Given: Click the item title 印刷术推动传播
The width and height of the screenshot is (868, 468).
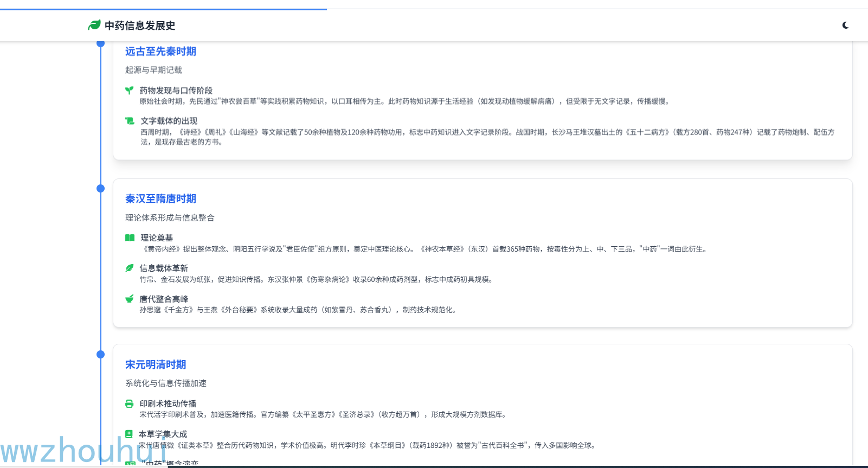Looking at the screenshot, I should point(168,403).
